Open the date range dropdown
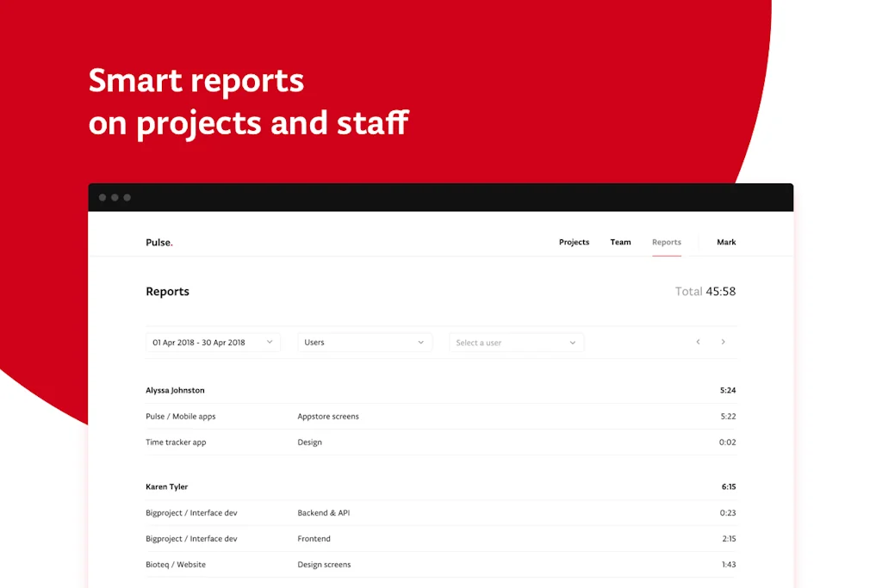Screen dimensions: 882x588 click(213, 343)
